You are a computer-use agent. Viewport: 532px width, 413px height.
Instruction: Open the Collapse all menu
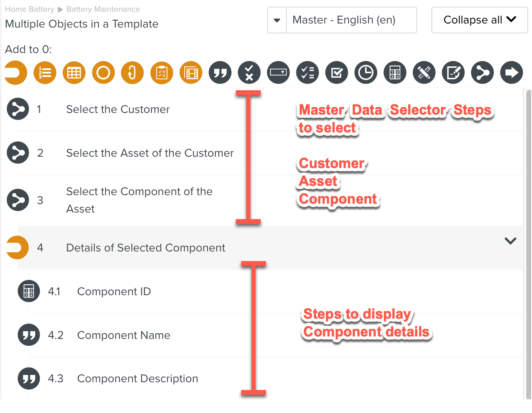click(479, 20)
